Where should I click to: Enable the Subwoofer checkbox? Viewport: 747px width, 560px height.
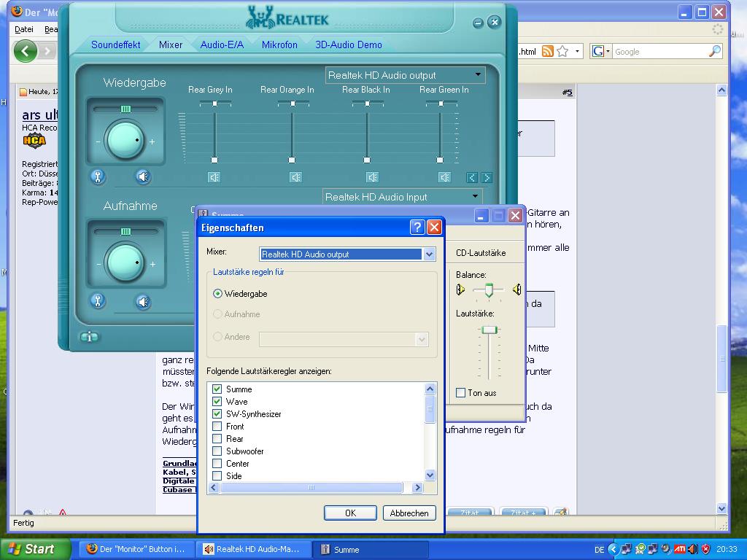pos(217,451)
